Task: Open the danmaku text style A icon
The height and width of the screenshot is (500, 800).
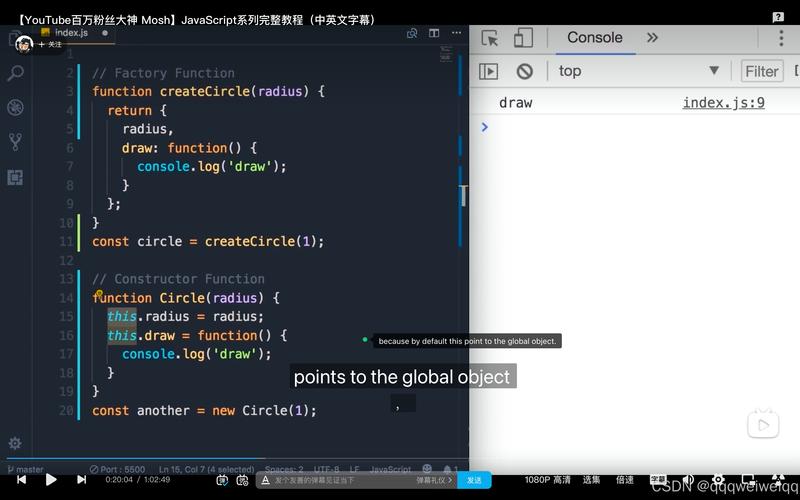Action: point(265,480)
